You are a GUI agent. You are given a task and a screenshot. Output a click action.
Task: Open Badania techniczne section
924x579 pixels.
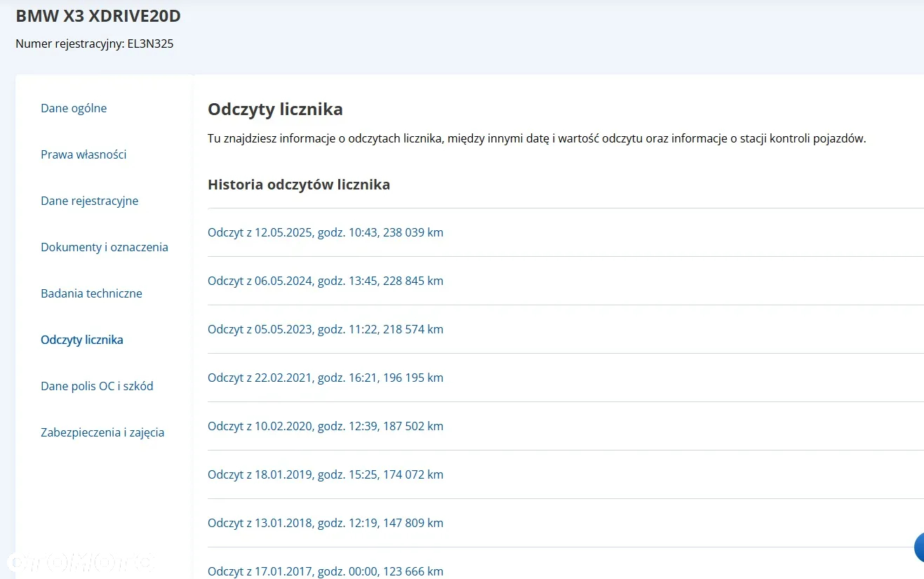coord(91,293)
